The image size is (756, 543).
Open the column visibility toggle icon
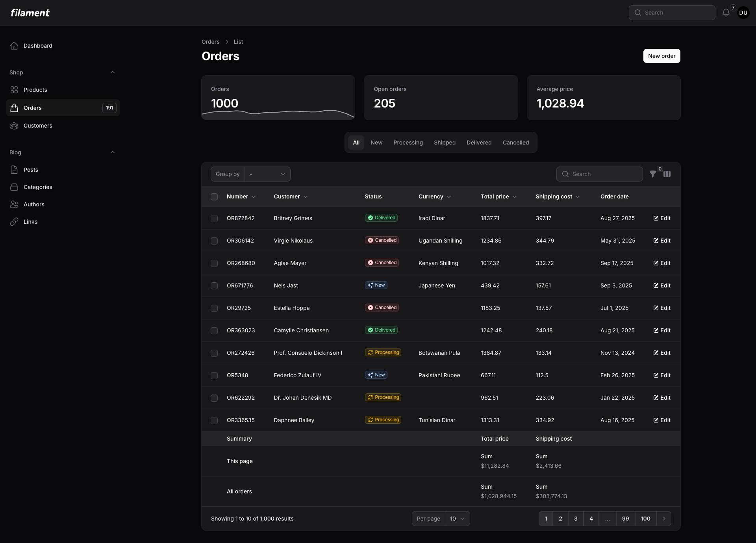click(x=668, y=174)
